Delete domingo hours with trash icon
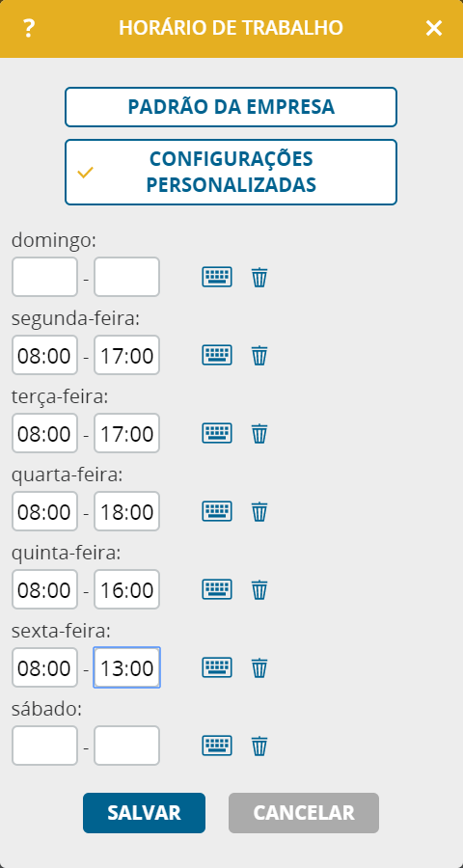 [259, 277]
